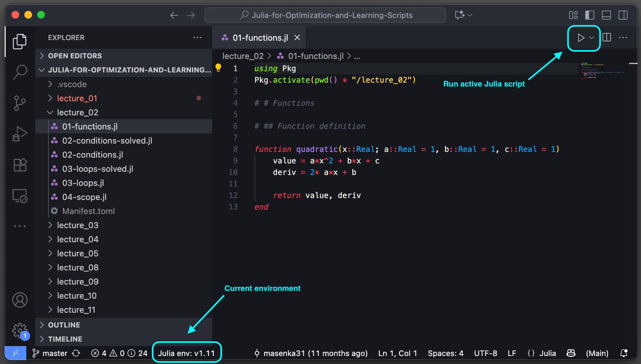641x364 pixels.
Task: Click the split editor right icon
Action: pos(607,38)
